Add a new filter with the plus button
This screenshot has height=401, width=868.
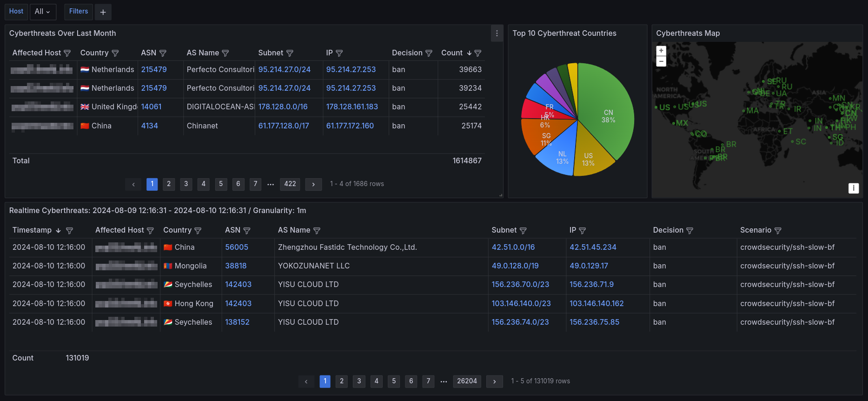103,12
